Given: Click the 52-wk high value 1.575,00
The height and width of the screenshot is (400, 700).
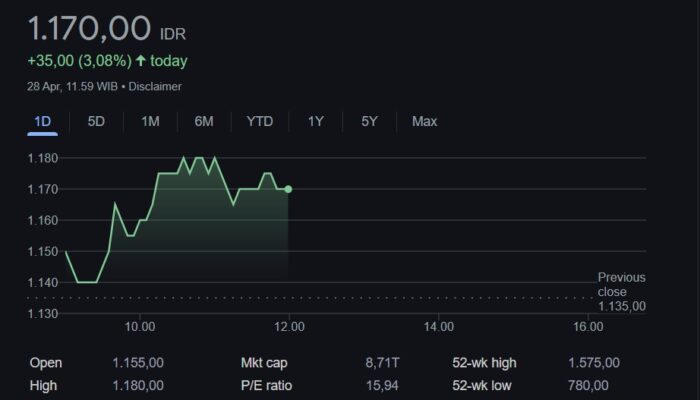Looking at the screenshot, I should click(x=594, y=362).
